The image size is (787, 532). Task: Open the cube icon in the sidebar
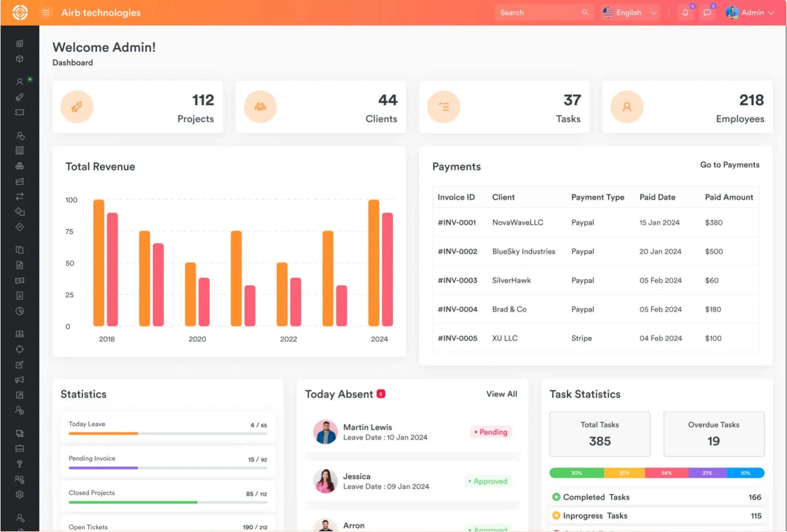pyautogui.click(x=20, y=59)
